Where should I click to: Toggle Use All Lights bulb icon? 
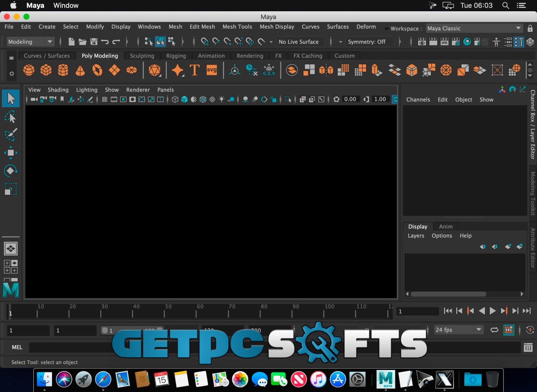tap(222, 99)
